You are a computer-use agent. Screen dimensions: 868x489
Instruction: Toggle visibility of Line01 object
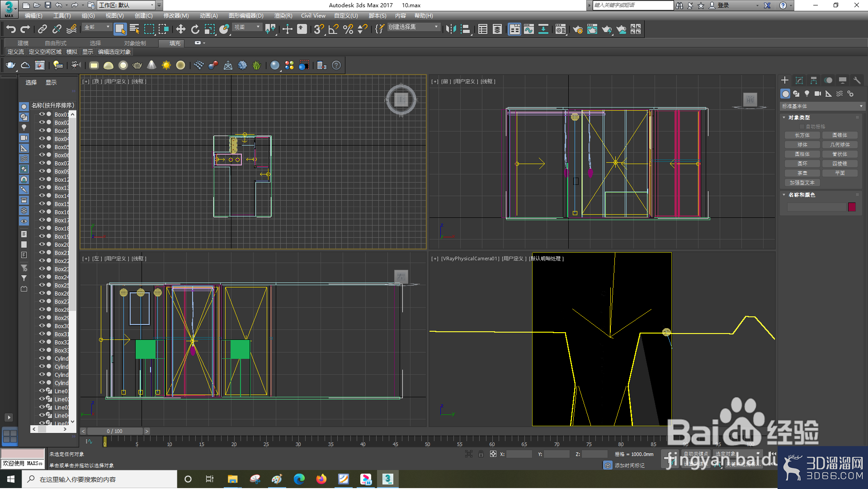[42, 391]
